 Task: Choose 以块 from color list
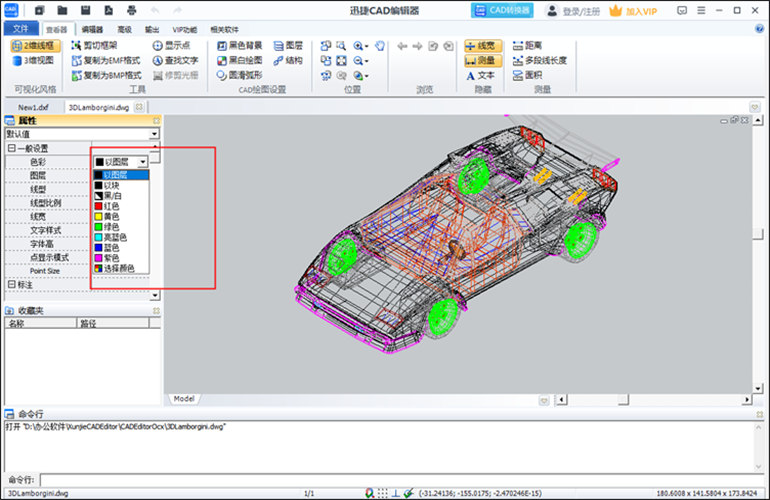point(121,185)
